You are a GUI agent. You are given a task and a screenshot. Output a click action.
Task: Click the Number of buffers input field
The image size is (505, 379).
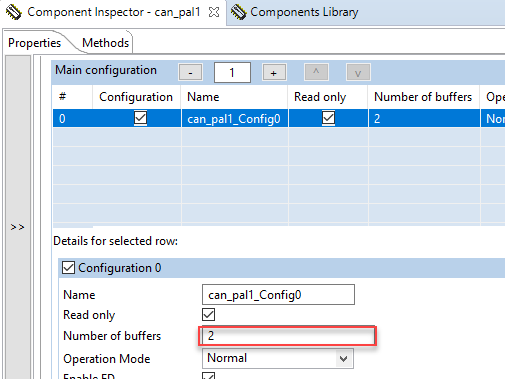pos(287,336)
